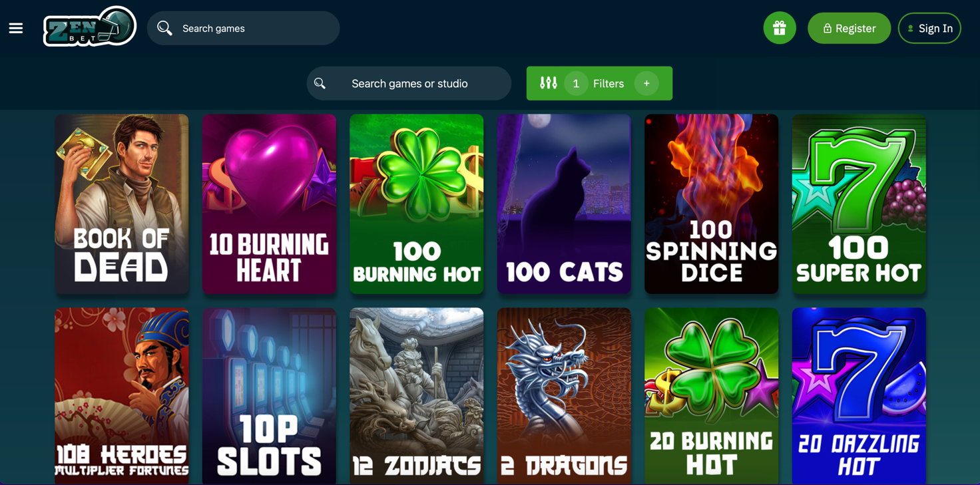Focus the Search games field

click(x=243, y=28)
